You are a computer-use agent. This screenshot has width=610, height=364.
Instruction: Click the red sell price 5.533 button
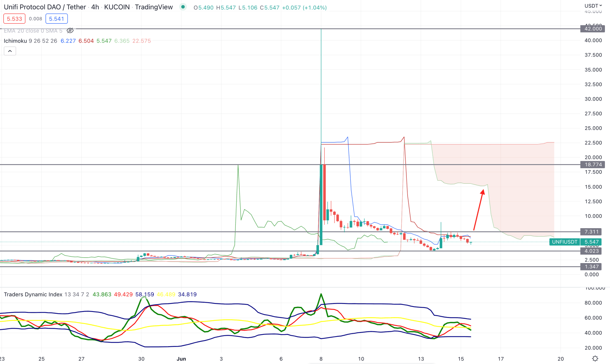pyautogui.click(x=14, y=19)
